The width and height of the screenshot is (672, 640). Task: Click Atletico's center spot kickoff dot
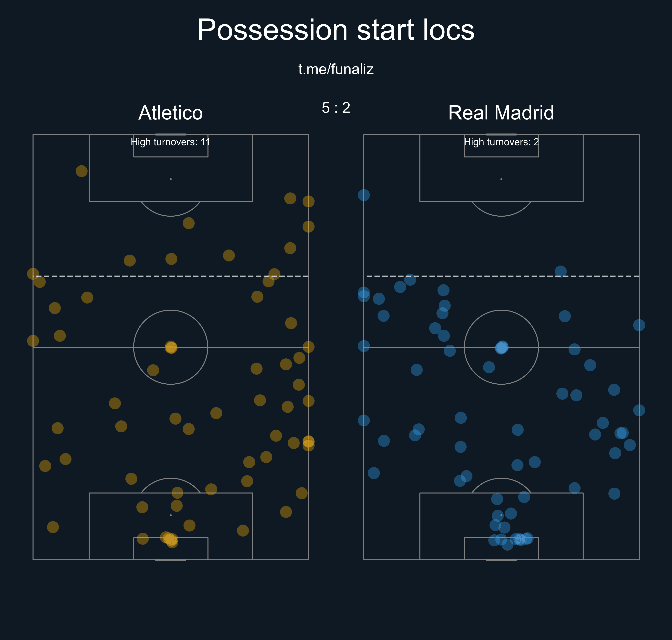(x=171, y=347)
